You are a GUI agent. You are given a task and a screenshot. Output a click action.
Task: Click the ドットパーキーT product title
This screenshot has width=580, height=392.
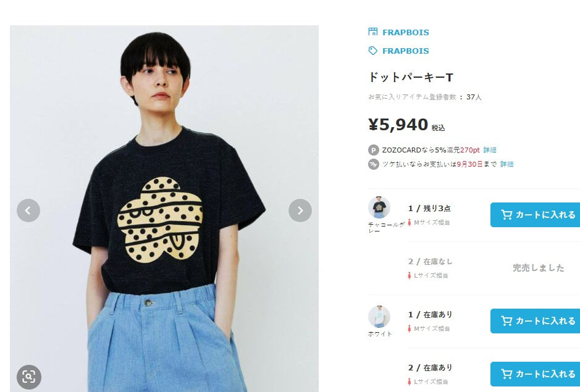coord(411,77)
